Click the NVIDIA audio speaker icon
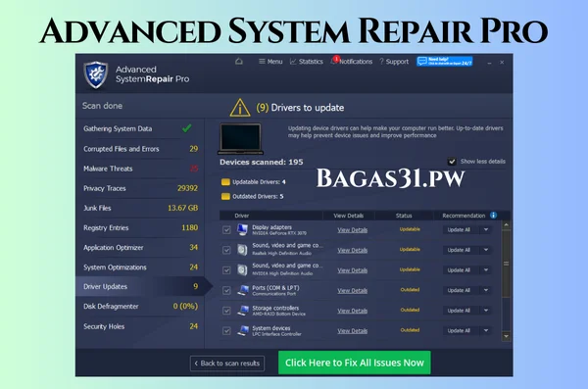 (243, 270)
